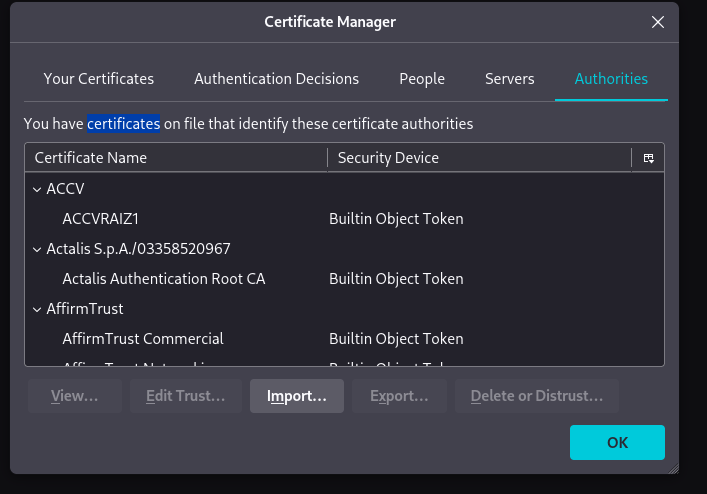707x494 pixels.
Task: Open the Authentication Decisions tab
Action: point(276,79)
